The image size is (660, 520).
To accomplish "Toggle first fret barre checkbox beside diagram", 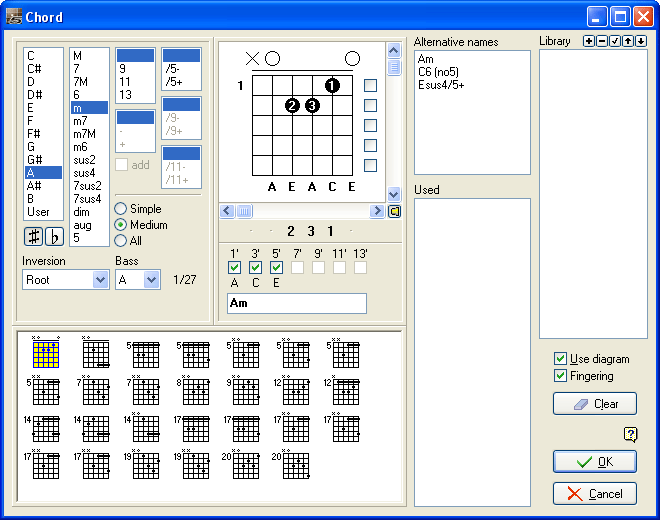I will (x=370, y=85).
